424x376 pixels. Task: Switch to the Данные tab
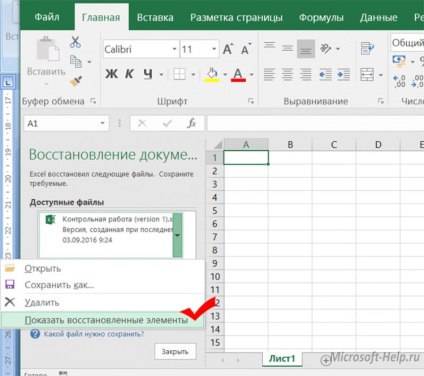[x=378, y=17]
